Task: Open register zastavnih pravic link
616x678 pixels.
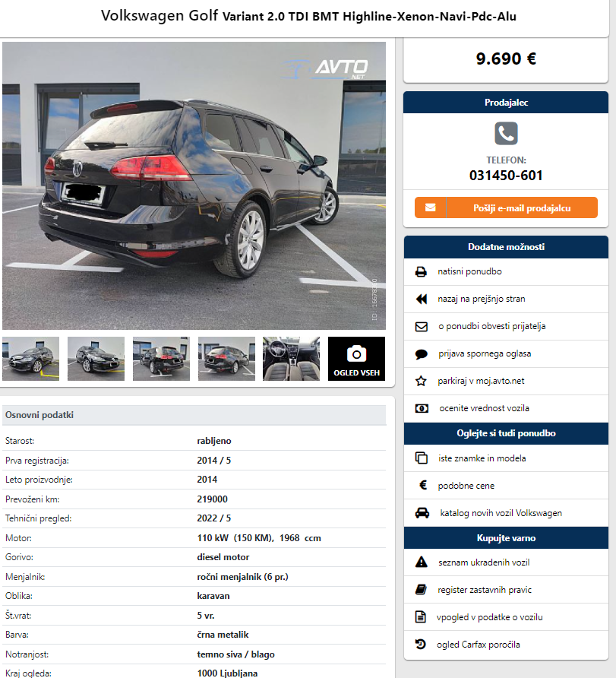Action: pyautogui.click(x=485, y=590)
